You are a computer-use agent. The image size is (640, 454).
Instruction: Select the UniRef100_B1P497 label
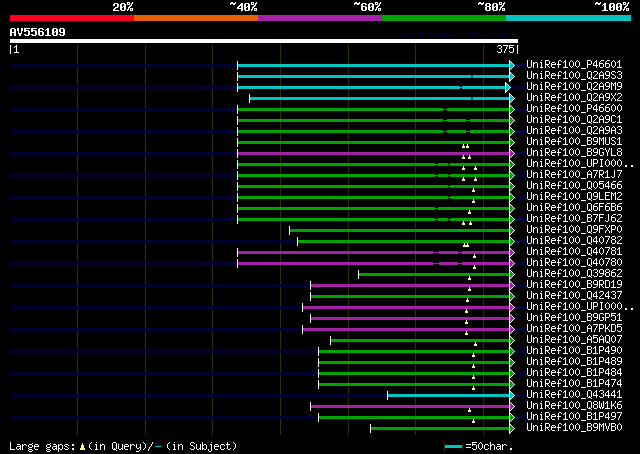[x=574, y=417]
